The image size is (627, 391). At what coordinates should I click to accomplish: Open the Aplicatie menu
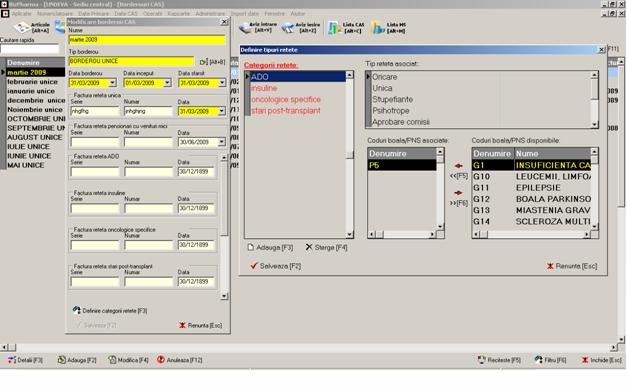point(22,14)
